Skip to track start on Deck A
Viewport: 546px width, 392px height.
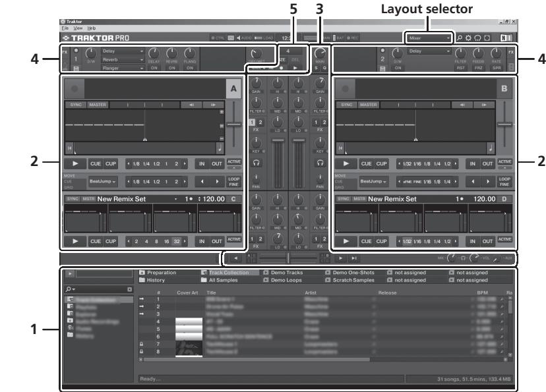click(69, 148)
